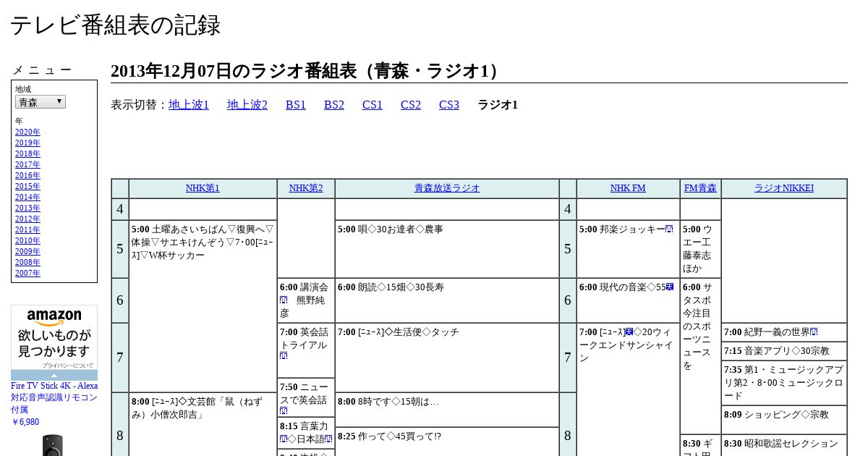The height and width of the screenshot is (456, 868).
Task: Open the ラジオNIKKEI channel header link
Action: 784,188
